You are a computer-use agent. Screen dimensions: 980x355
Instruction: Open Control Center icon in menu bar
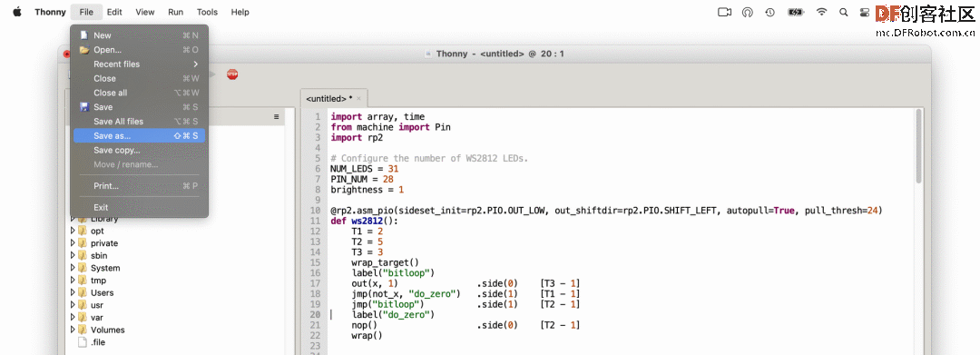pos(865,12)
